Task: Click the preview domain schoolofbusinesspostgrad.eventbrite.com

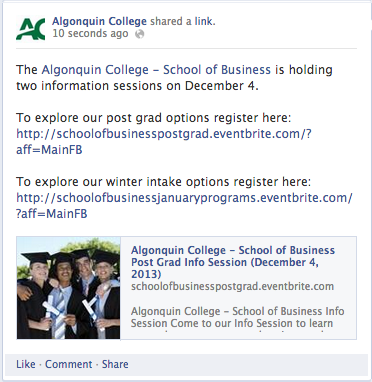Action: click(232, 286)
